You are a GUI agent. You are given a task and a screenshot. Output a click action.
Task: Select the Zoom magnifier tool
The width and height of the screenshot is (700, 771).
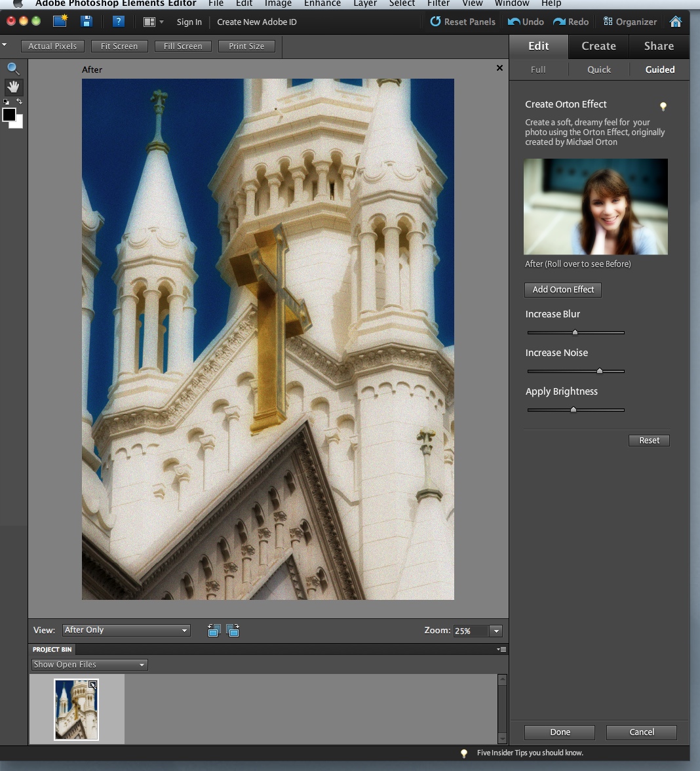(13, 69)
